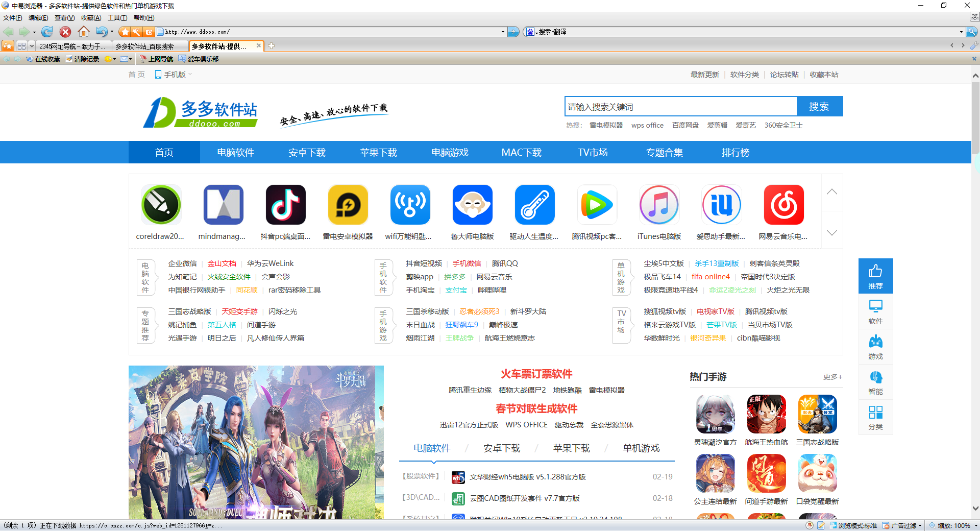Click the 软件 monitor sidebar icon
The image size is (980, 531).
(x=875, y=311)
